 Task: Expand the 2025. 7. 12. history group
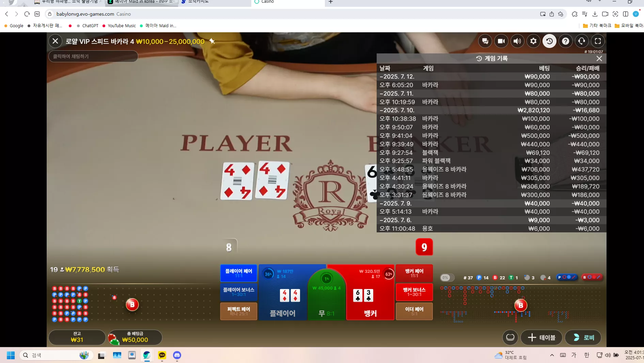point(491,77)
